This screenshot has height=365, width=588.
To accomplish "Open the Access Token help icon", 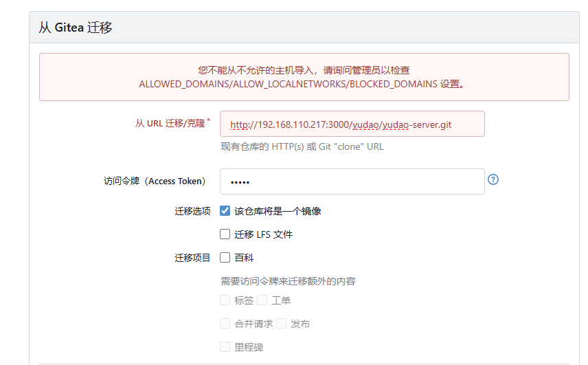I will point(493,179).
